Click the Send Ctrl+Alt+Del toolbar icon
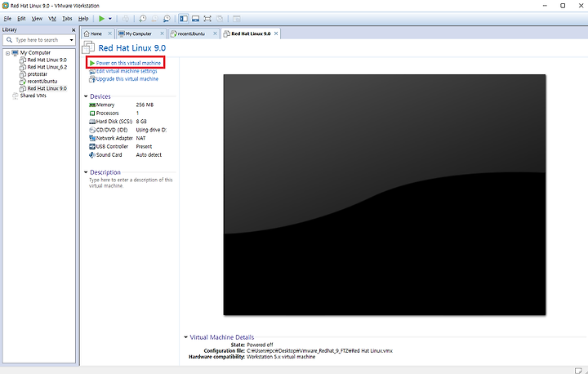Screen dimensions: 588x374 (126, 19)
